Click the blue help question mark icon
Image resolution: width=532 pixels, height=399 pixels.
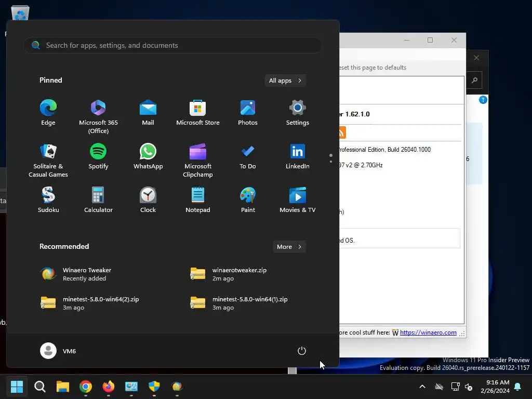pyautogui.click(x=483, y=100)
